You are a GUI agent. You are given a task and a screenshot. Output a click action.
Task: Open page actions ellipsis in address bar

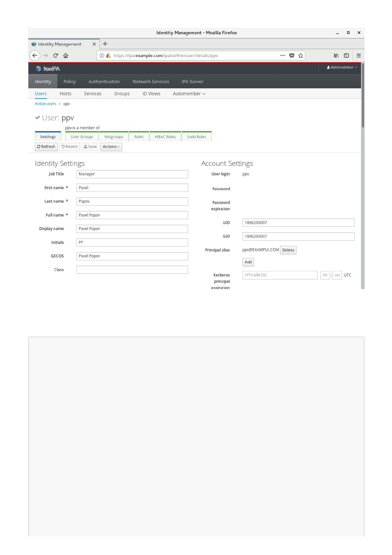click(283, 55)
